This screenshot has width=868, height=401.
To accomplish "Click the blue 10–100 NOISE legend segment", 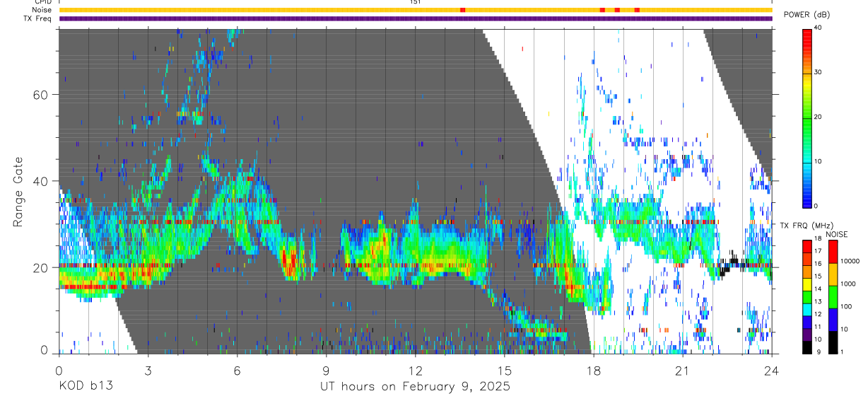I will point(833,320).
